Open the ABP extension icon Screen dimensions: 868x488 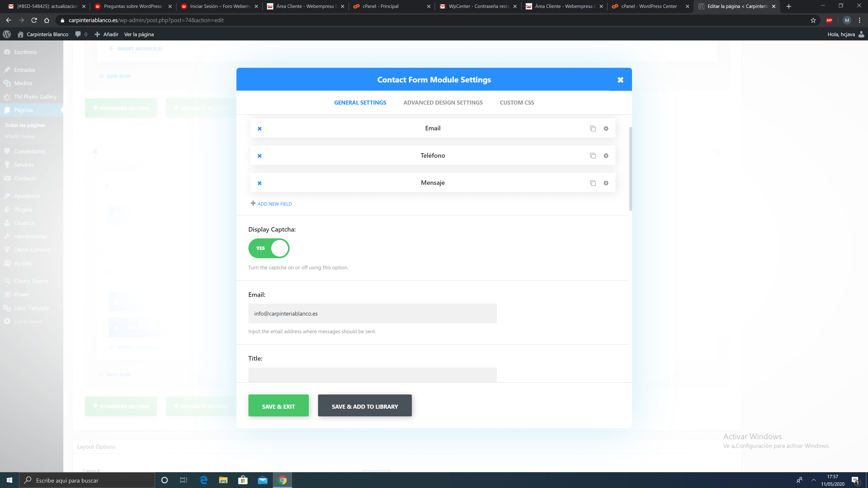pyautogui.click(x=829, y=20)
